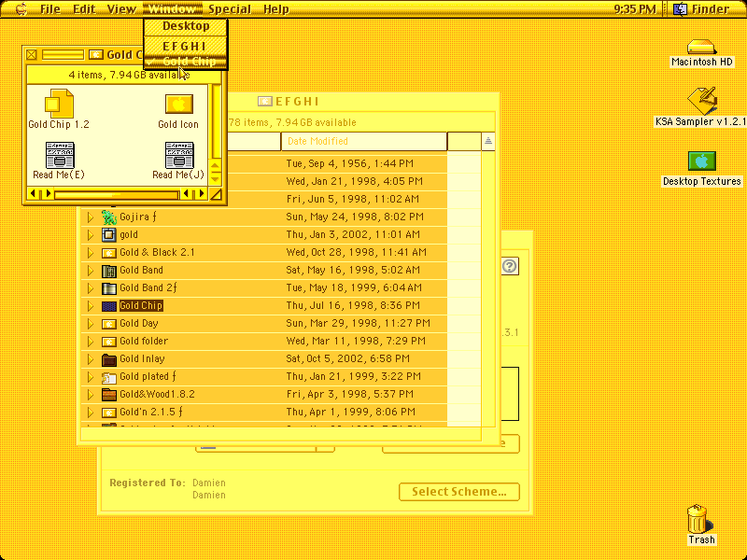
Task: Expand the Gold folder row
Action: click(90, 342)
